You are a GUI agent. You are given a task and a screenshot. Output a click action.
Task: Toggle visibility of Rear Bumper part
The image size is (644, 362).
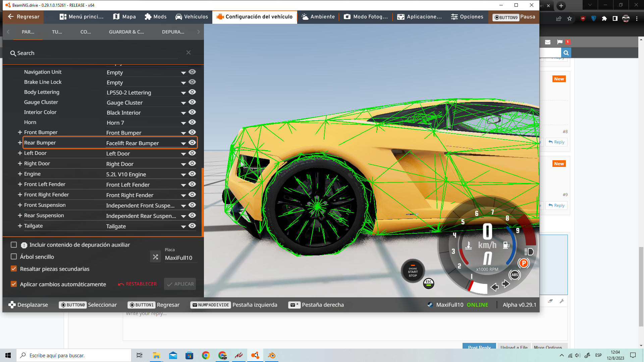192,143
